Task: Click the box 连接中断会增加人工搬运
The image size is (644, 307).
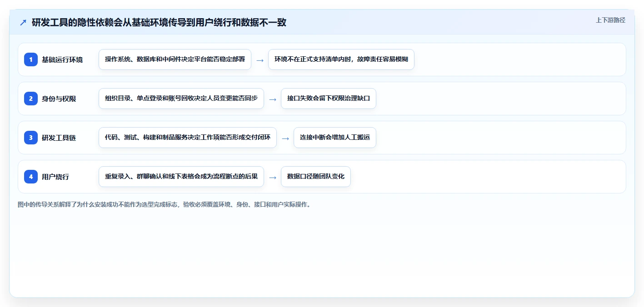Action: [335, 138]
